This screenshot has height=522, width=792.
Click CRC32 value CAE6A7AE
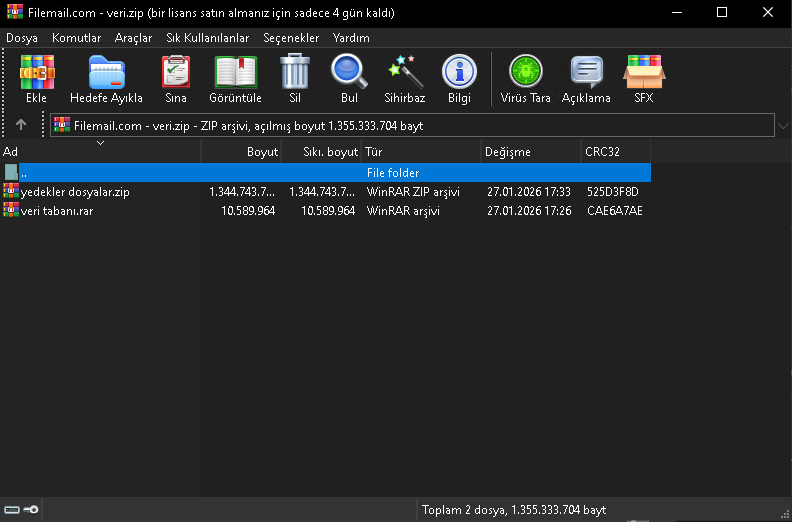(x=615, y=211)
